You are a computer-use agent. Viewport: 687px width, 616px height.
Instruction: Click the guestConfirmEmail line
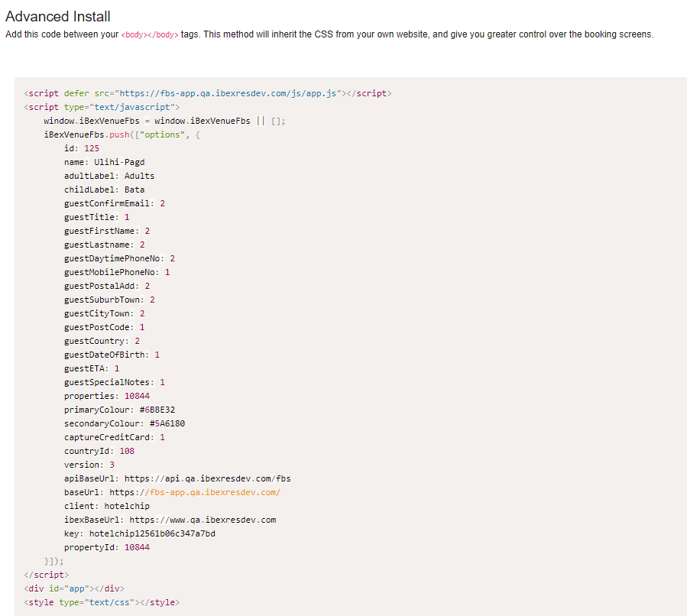coord(115,203)
